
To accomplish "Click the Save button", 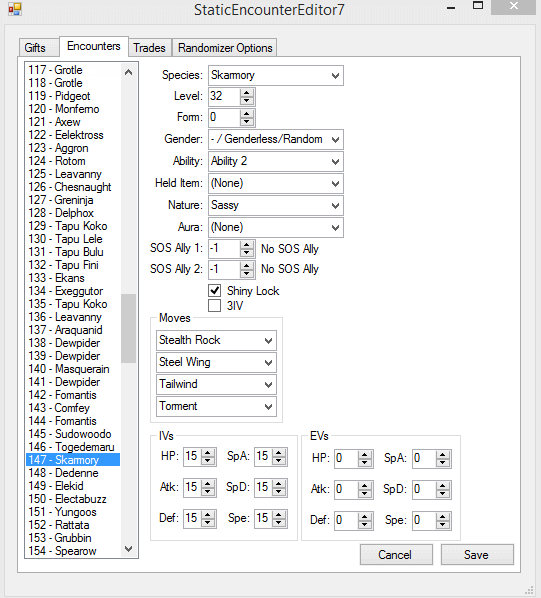I will coord(477,555).
